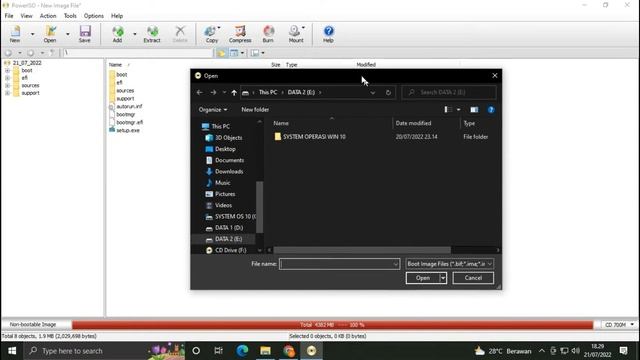The image size is (640, 360).
Task: Open the View menu
Action: point(27,16)
